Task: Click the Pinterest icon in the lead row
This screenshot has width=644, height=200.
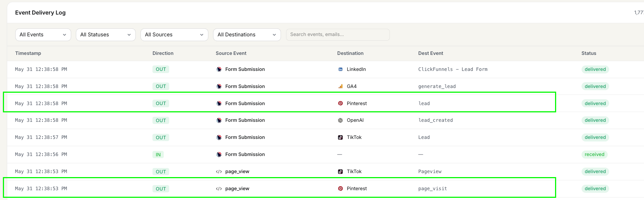Action: coord(341,104)
